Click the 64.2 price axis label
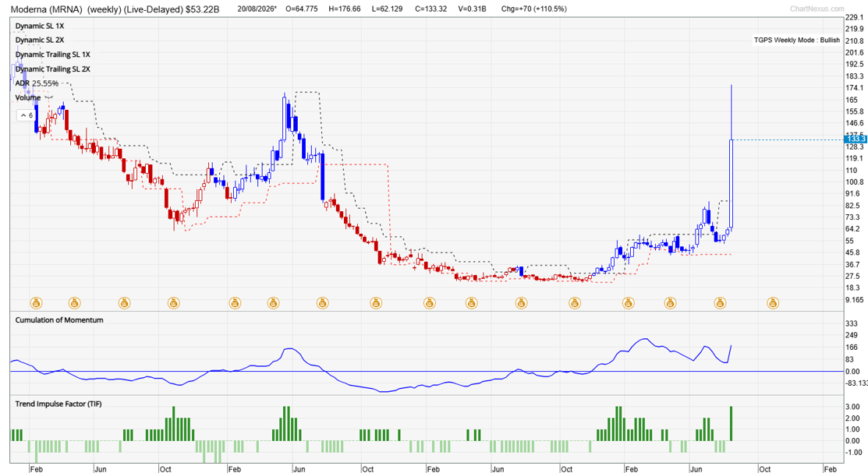 [852, 229]
